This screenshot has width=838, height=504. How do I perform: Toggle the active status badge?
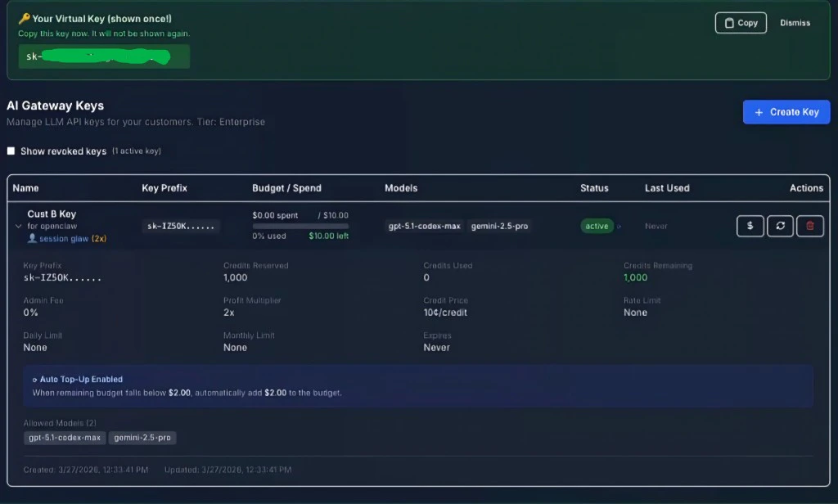pyautogui.click(x=596, y=226)
